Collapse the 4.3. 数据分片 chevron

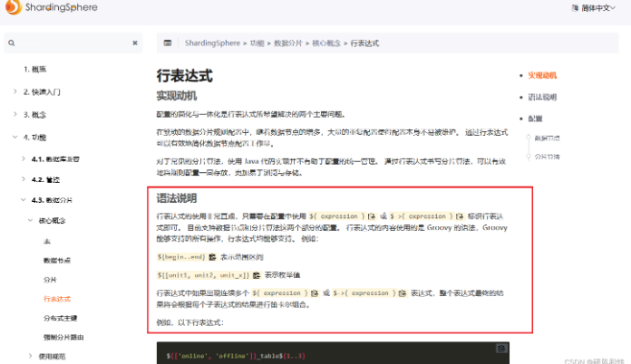24,200
